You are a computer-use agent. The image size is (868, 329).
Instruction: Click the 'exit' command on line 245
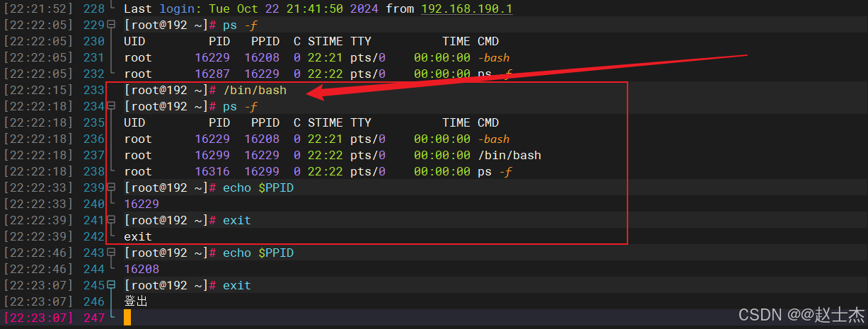[x=237, y=286]
